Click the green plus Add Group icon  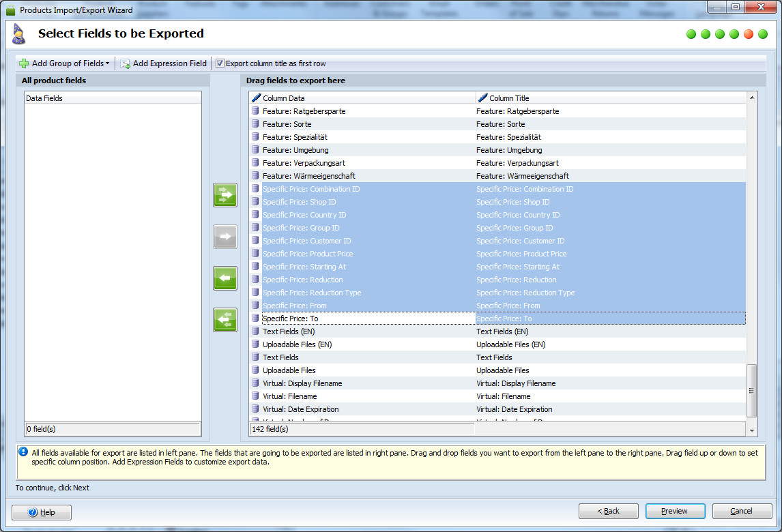pos(23,63)
